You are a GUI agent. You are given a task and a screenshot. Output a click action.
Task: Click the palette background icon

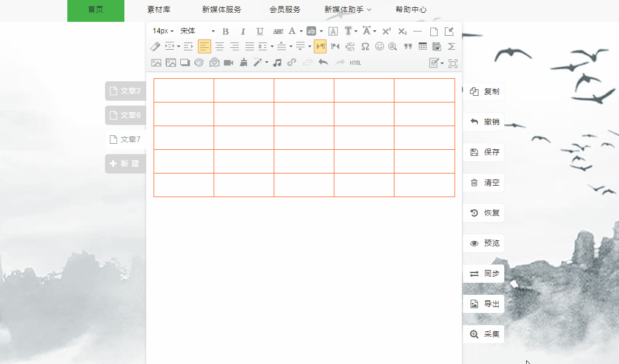click(x=199, y=62)
